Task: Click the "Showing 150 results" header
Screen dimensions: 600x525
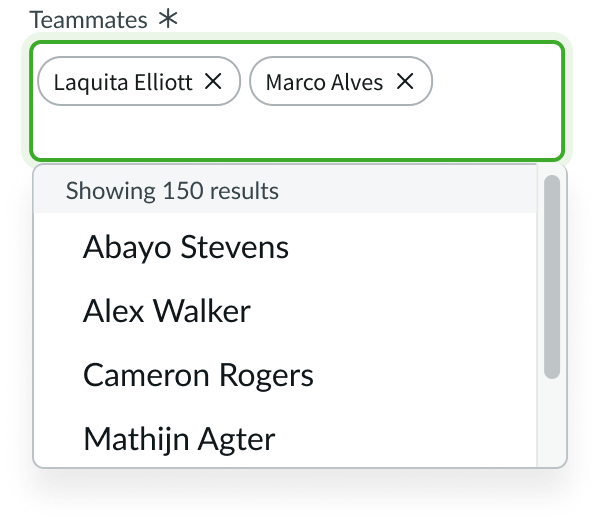Action: click(172, 190)
